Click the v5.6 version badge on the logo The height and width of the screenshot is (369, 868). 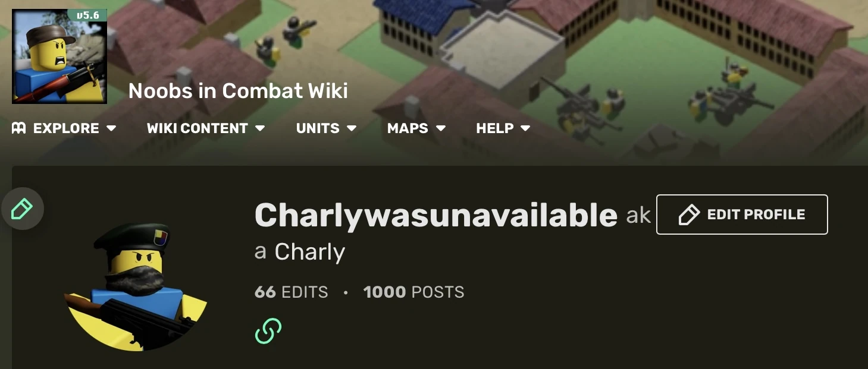click(88, 15)
